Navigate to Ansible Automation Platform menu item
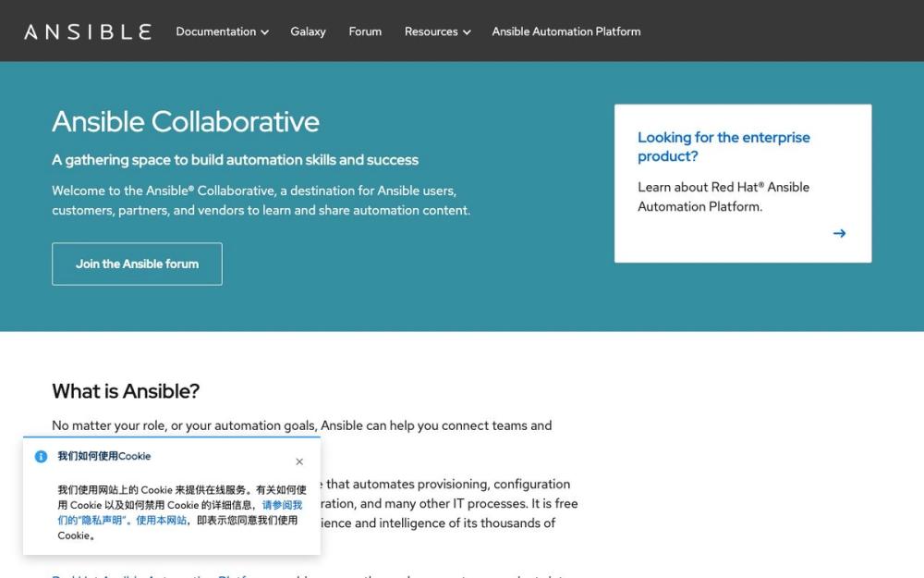This screenshot has height=578, width=924. click(x=565, y=31)
